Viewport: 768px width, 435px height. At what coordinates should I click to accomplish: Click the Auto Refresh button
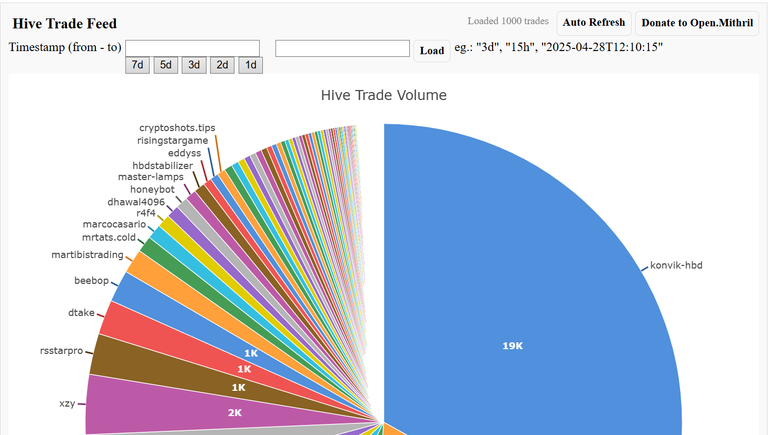click(594, 23)
